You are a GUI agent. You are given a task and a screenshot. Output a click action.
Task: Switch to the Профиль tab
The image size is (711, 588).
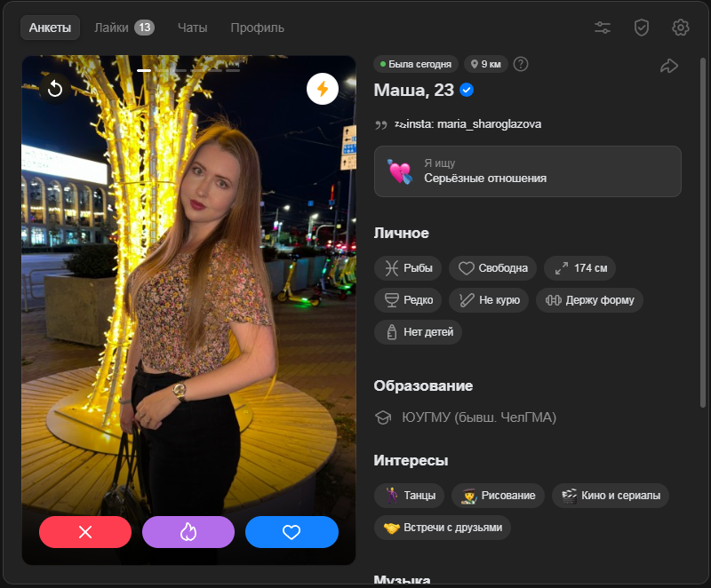pyautogui.click(x=257, y=28)
